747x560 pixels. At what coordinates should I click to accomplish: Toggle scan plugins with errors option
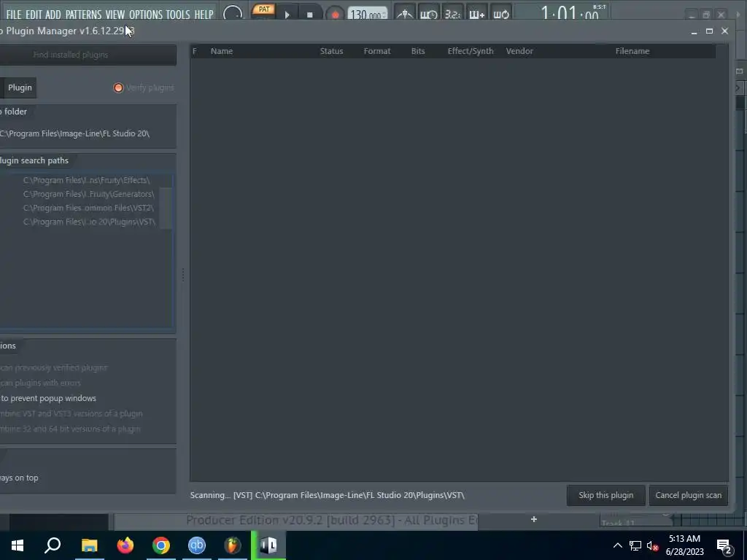[41, 383]
